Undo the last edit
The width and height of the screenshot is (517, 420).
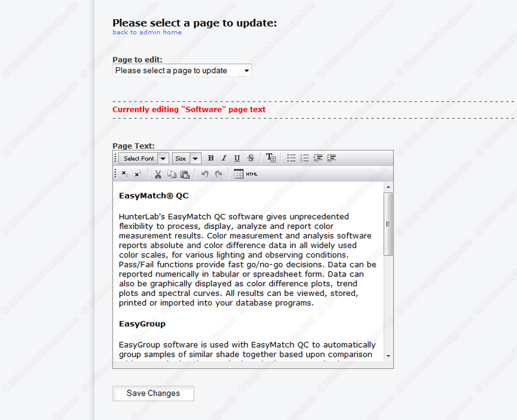coord(205,174)
